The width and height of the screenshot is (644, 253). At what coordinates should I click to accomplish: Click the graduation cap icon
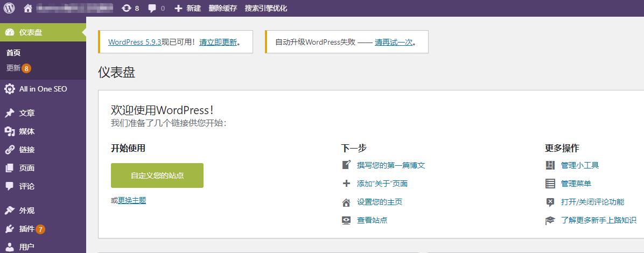[x=550, y=221]
